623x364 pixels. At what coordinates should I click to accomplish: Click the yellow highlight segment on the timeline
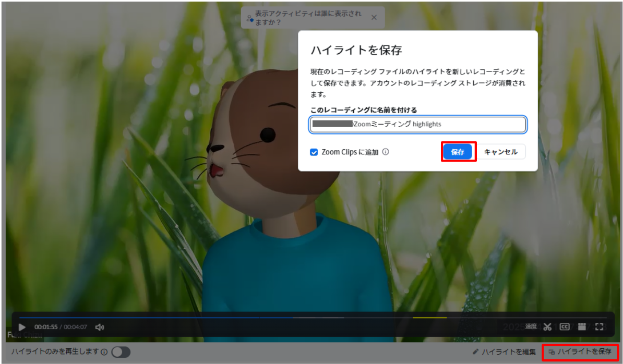[x=430, y=318]
